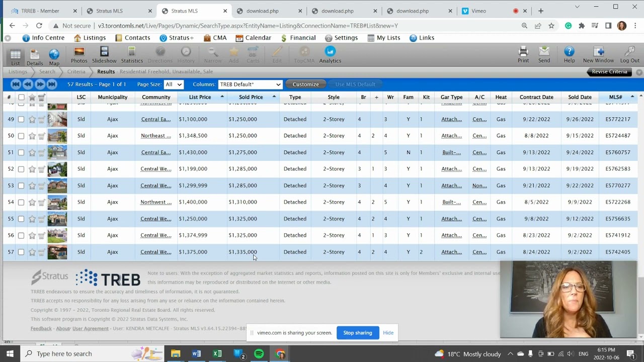Open the Map view icon

pos(54,56)
